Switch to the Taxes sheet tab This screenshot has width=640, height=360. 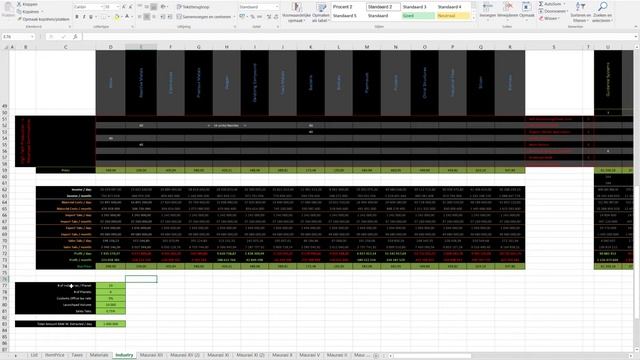pos(77,356)
